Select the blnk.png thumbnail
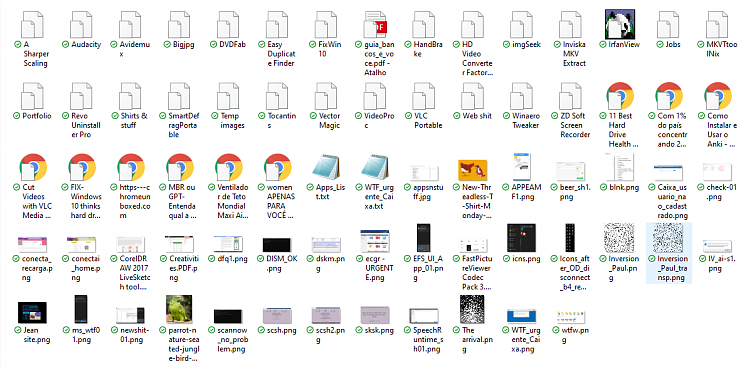This screenshot has width=750, height=369. tap(619, 168)
